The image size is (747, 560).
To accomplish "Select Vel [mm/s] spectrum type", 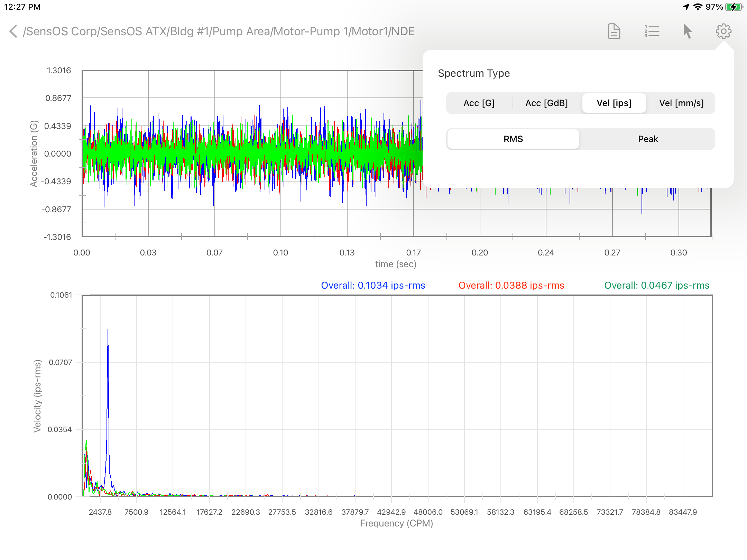I will [x=681, y=103].
